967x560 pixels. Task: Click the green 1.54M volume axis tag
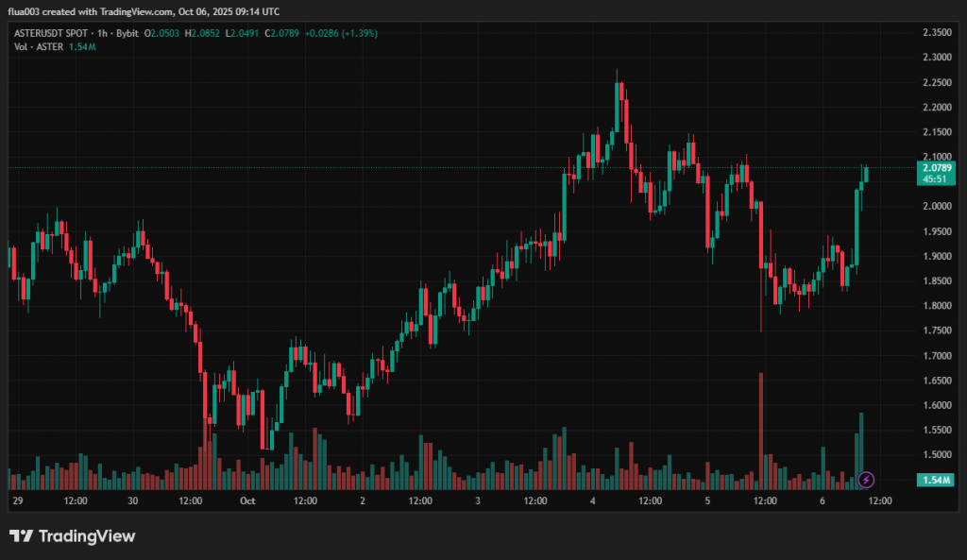tap(935, 481)
